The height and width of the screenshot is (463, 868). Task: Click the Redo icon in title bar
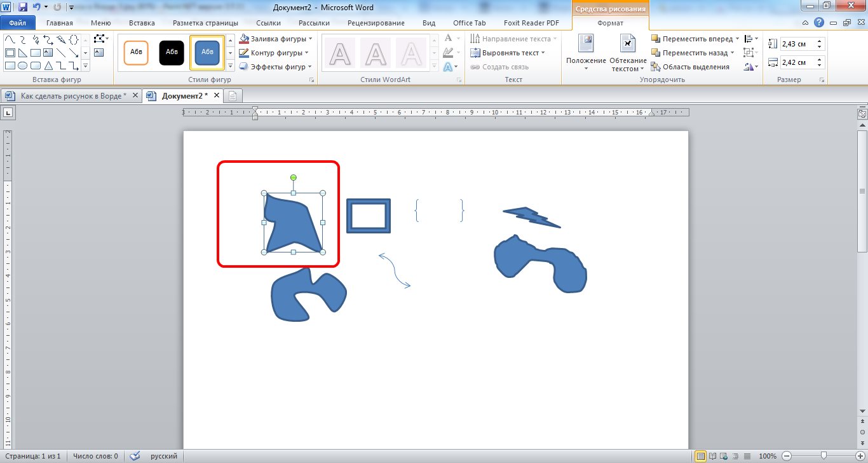pyautogui.click(x=57, y=8)
